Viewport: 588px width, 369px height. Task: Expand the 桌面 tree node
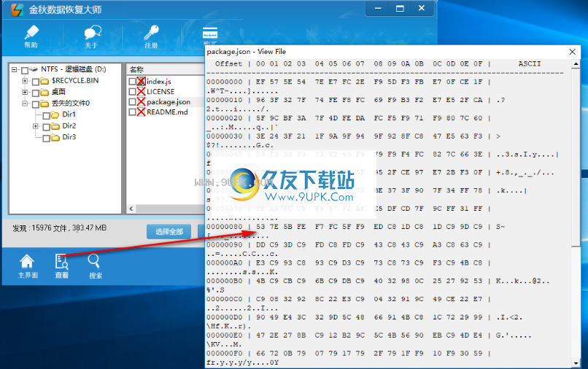[25, 92]
